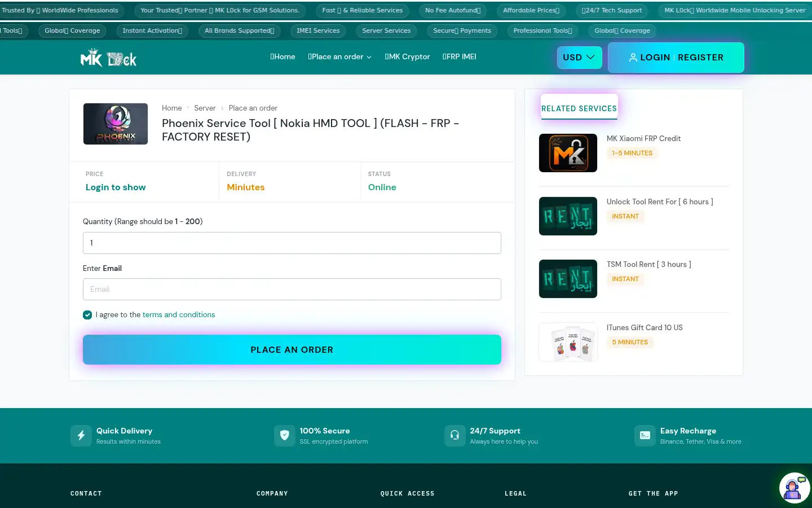812x508 pixels.
Task: Open iTunes Gift Card 10 US thumbnail
Action: 568,342
